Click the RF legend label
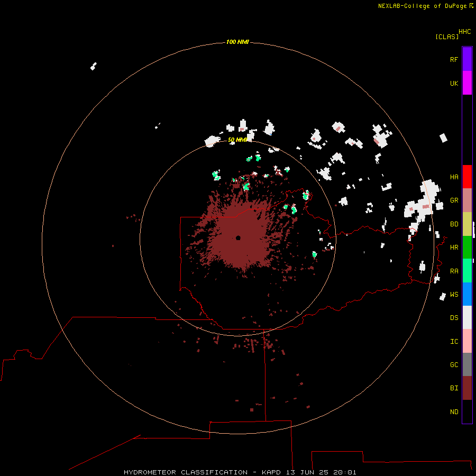 [x=454, y=59]
